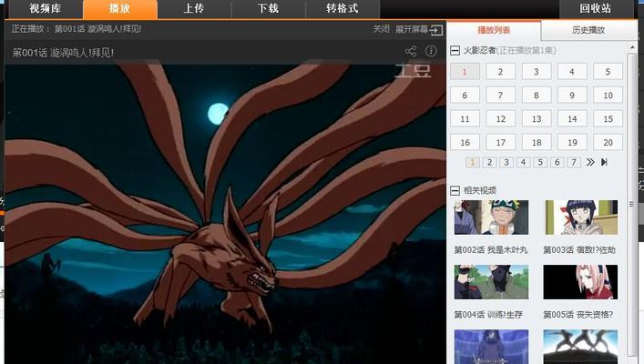Image resolution: width=644 pixels, height=364 pixels.
Task: Switch to the 播放 tab
Action: [x=120, y=8]
